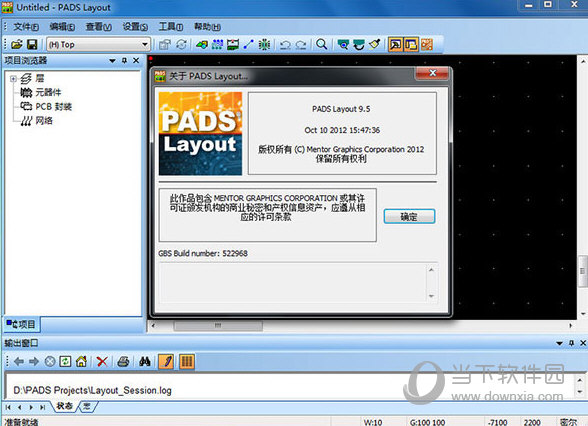Close the About PADS Layout dialog
The image size is (588, 426).
point(432,73)
